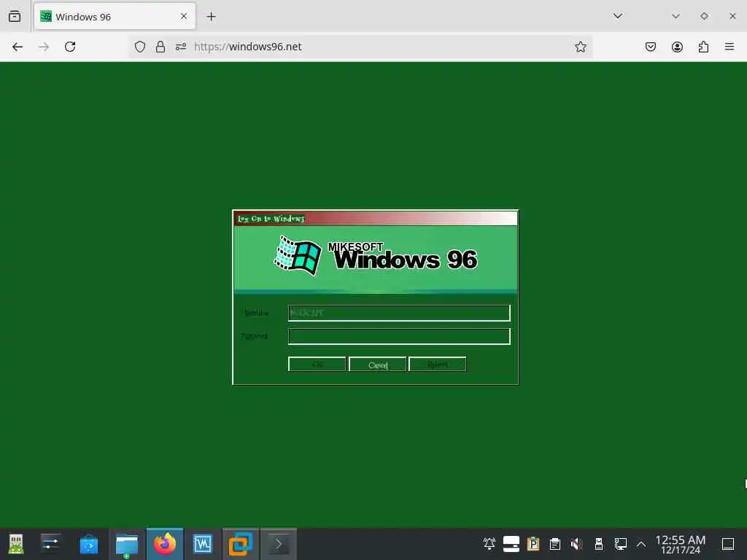The width and height of the screenshot is (747, 560).
Task: Open the extensions puzzle icon
Action: tap(703, 47)
